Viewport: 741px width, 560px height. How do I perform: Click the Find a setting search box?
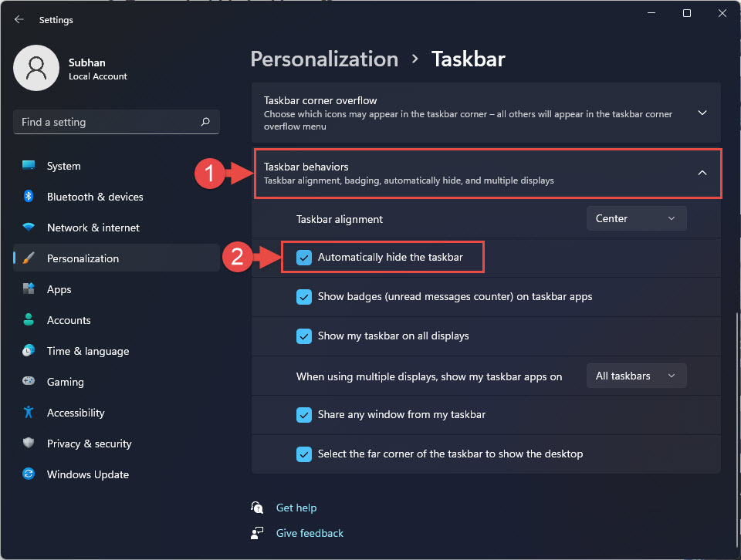117,122
